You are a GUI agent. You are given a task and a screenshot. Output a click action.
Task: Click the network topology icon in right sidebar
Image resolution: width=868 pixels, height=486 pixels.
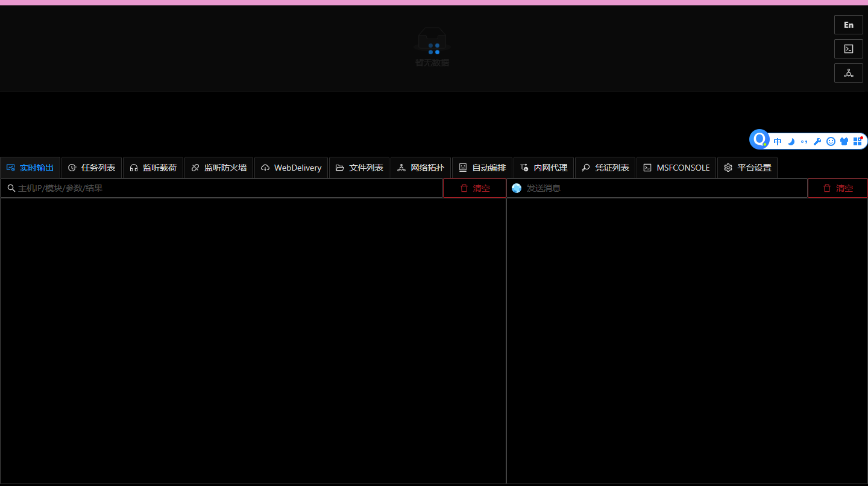point(849,73)
